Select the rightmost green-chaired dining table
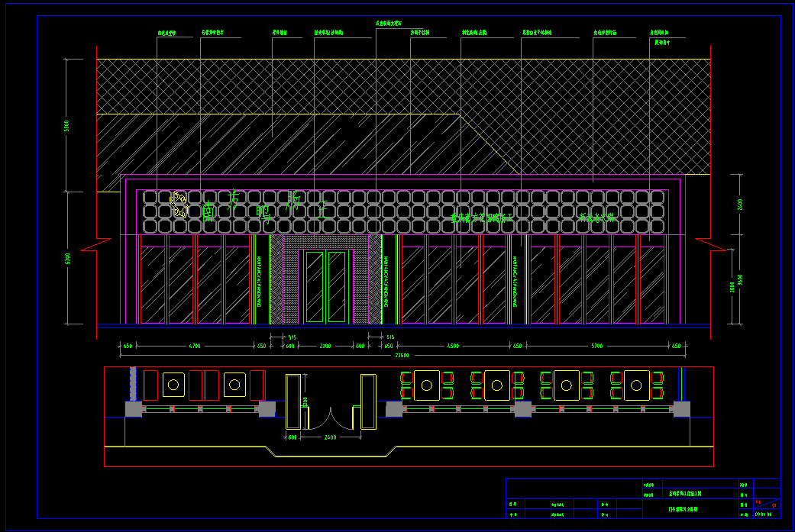 637,385
